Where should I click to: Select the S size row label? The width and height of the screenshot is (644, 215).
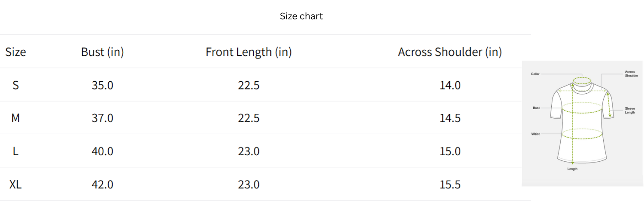15,85
